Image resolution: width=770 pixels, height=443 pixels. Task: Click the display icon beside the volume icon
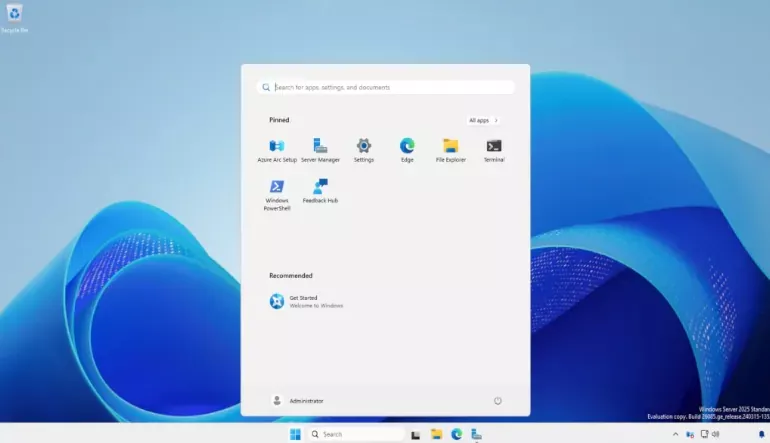coord(704,434)
